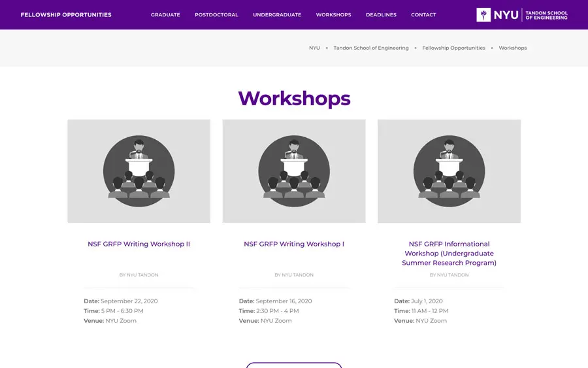
Task: Select Postdoctoral in the navigation bar
Action: click(x=216, y=15)
